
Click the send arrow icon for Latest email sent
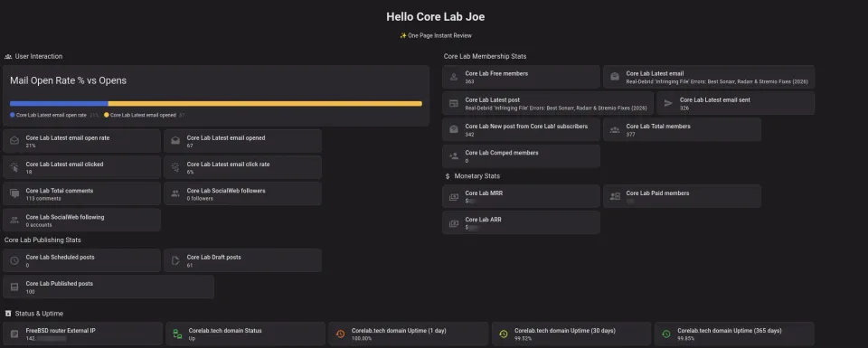point(668,103)
